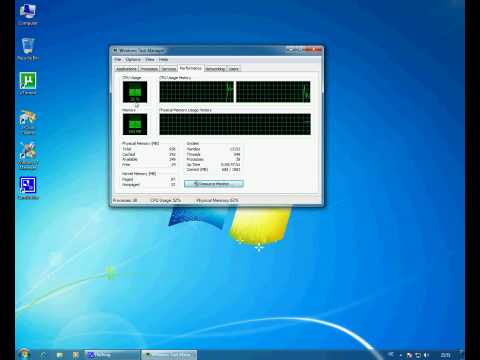480x360 pixels.
Task: Open the Computer desktop icon
Action: pyautogui.click(x=27, y=14)
